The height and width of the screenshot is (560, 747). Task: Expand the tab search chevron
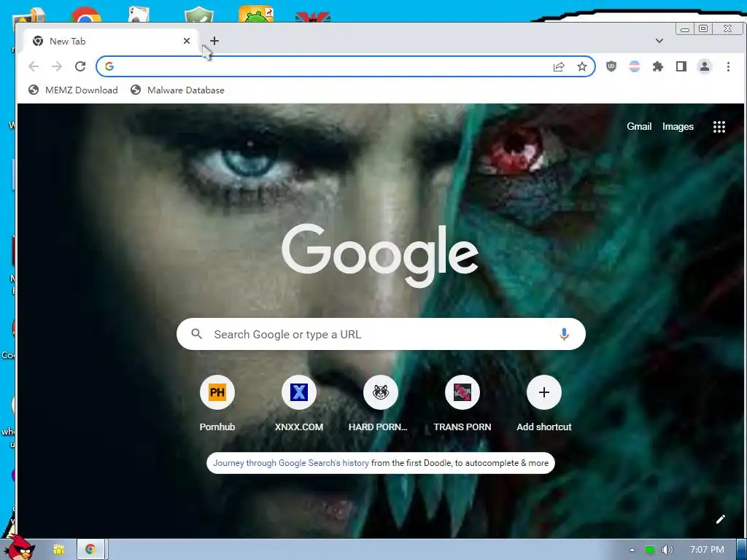click(659, 41)
